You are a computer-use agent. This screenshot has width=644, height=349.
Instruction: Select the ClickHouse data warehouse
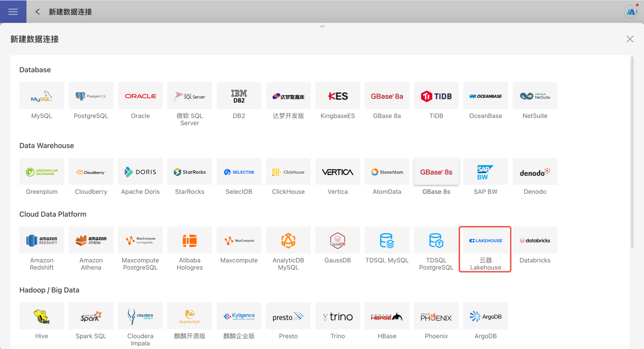click(x=288, y=172)
